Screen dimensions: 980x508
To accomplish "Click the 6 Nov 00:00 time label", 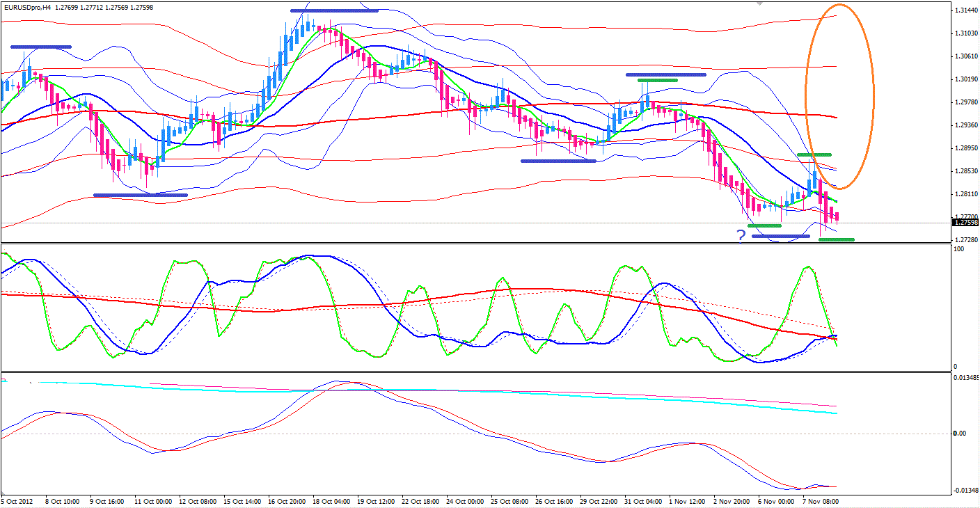I will coord(777,500).
